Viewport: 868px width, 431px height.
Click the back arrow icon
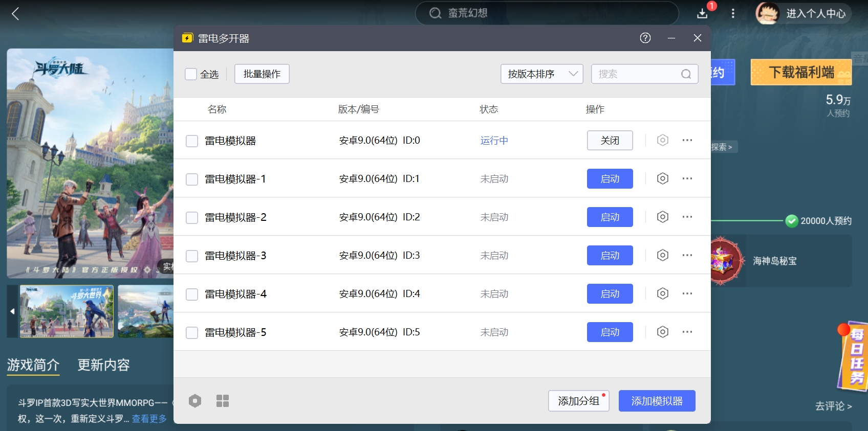point(15,14)
